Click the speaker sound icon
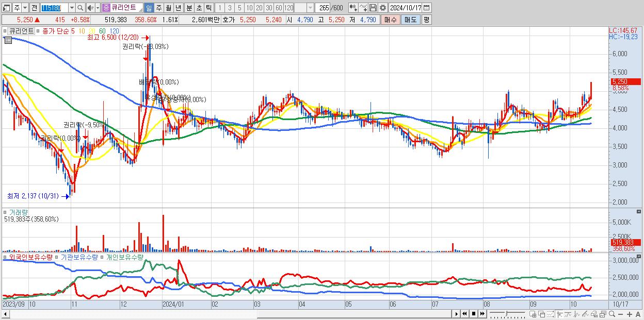The height and width of the screenshot is (320, 644). point(90,8)
